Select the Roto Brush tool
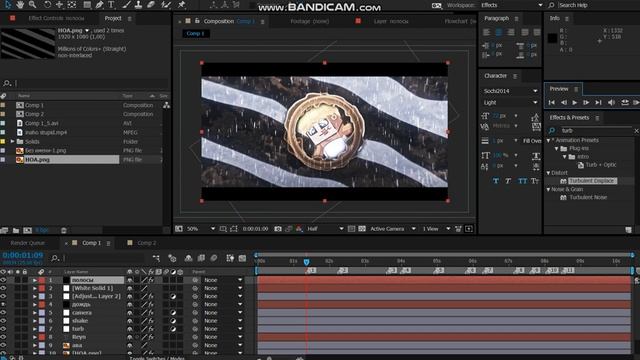 [x=166, y=4]
